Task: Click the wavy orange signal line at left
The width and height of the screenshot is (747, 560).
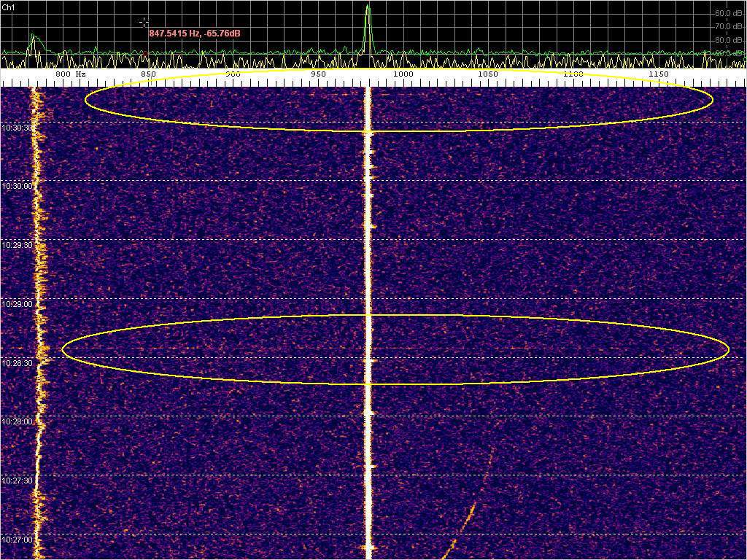Action: [38, 292]
